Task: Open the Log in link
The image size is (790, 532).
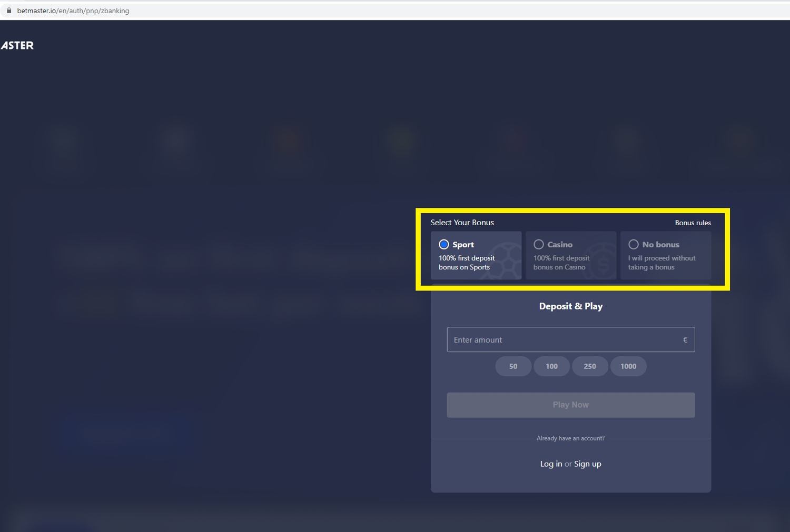Action: click(x=551, y=464)
